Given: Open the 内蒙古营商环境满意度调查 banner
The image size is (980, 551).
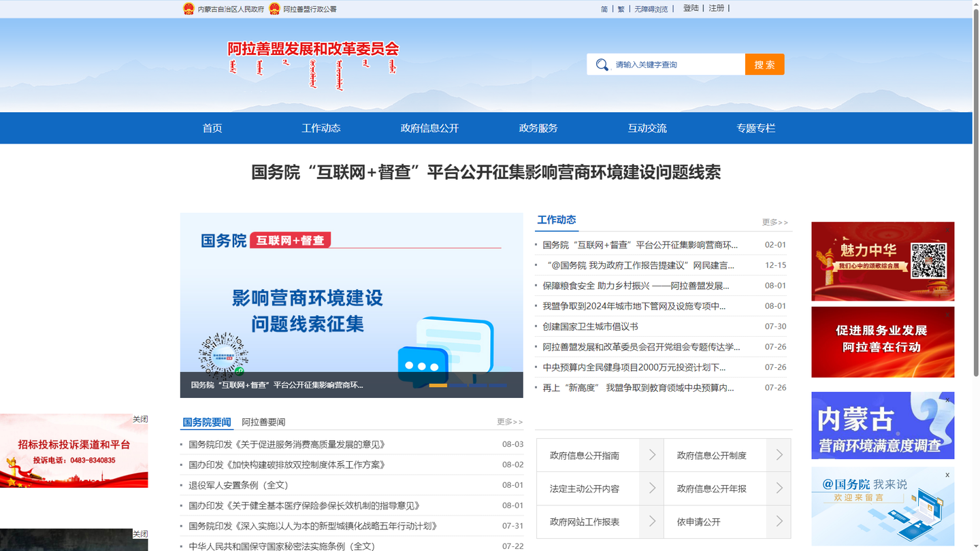Looking at the screenshot, I should [883, 425].
